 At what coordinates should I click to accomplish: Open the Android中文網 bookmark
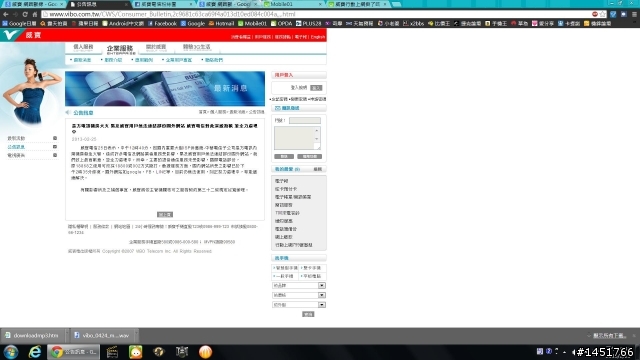[x=123, y=24]
